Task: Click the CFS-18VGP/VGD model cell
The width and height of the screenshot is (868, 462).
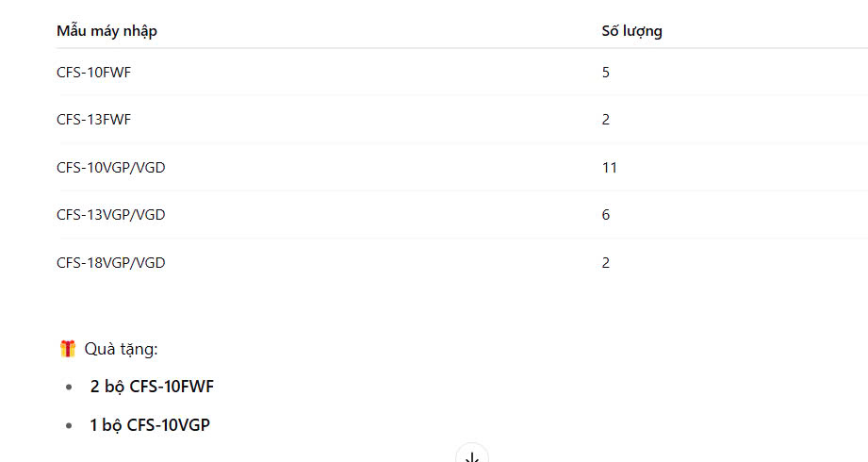Action: [x=110, y=263]
